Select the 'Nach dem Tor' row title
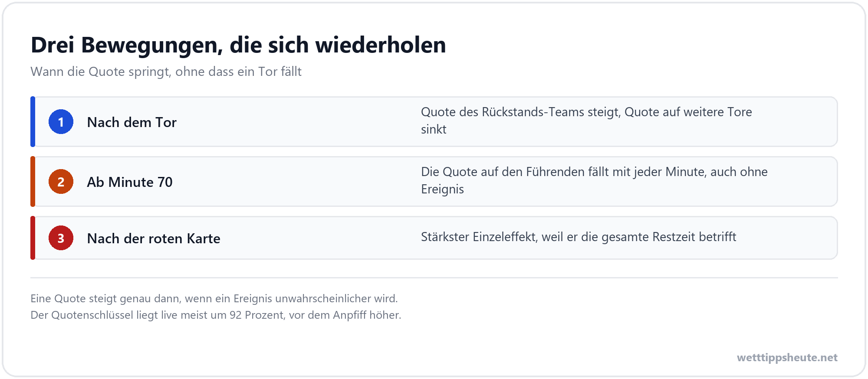Screen dimensions: 868x379 pos(132,122)
